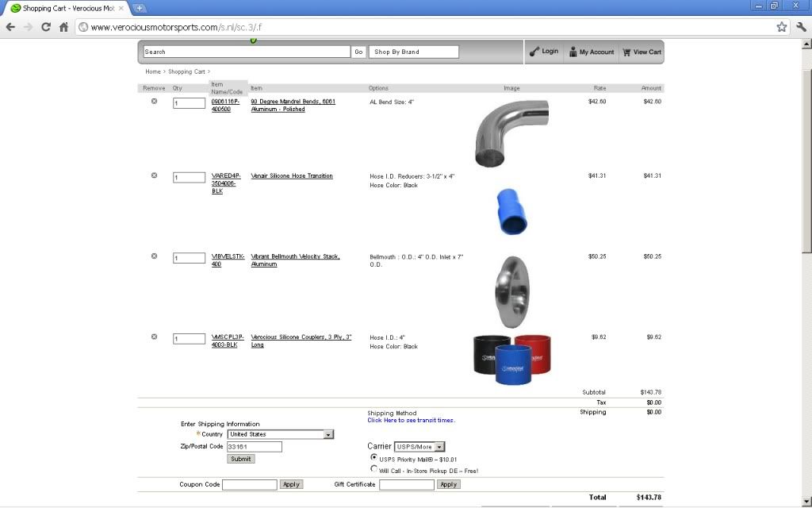The height and width of the screenshot is (508, 812).
Task: Click the Subtotal amount $143.78
Action: pyautogui.click(x=650, y=392)
